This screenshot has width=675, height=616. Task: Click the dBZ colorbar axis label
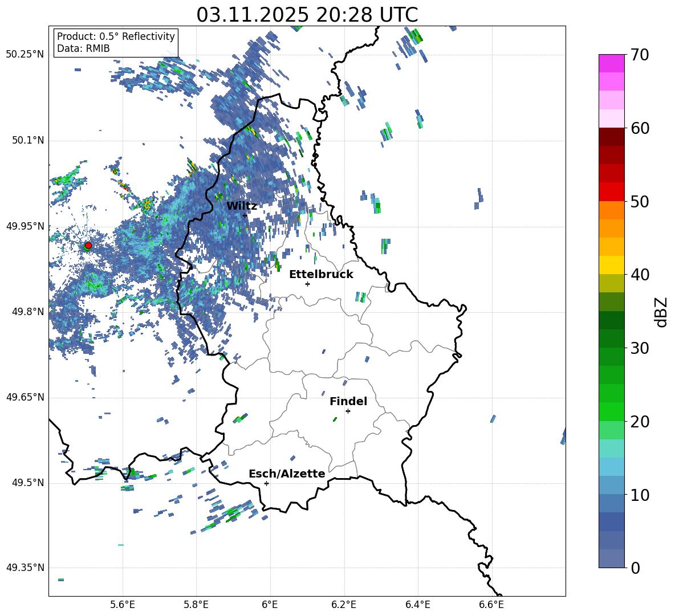(662, 312)
